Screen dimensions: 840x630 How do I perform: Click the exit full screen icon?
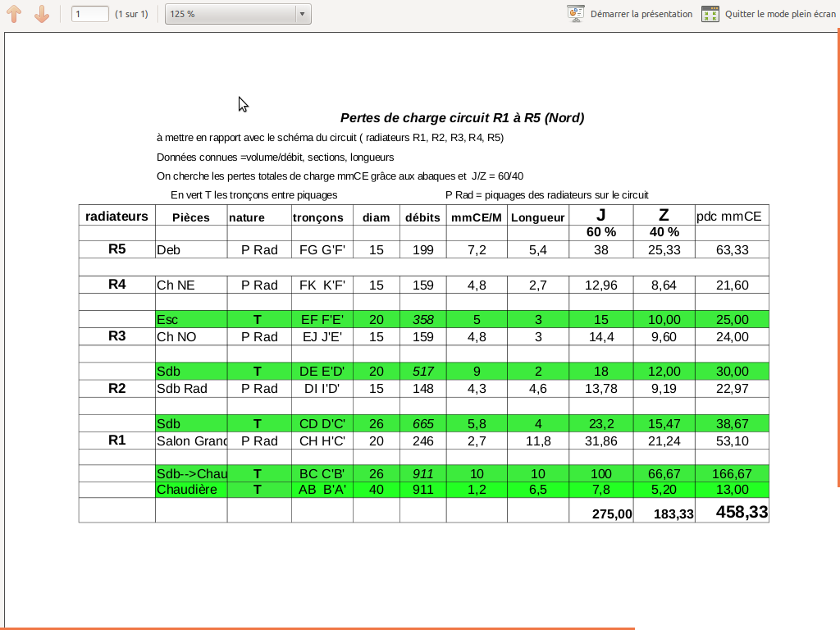(710, 14)
